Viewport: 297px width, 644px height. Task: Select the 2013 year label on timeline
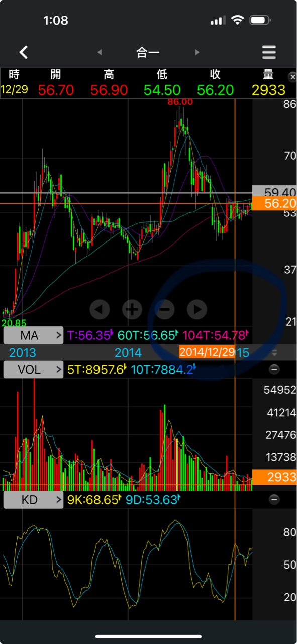point(22,352)
